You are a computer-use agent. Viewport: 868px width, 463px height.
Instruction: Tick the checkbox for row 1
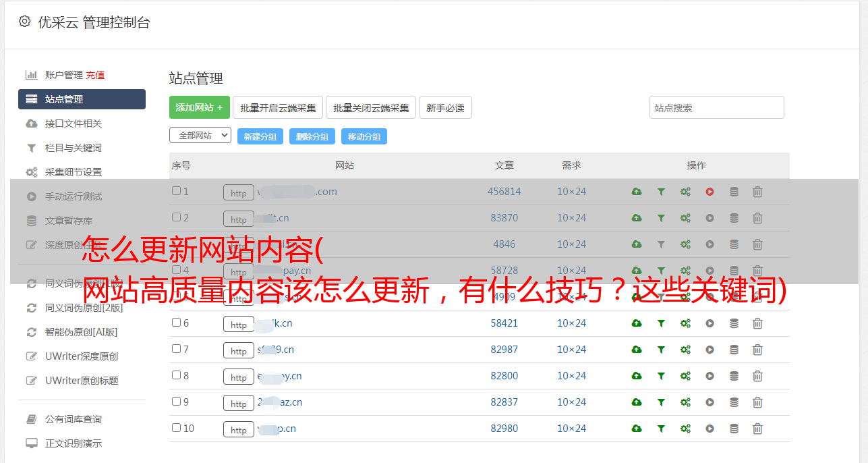176,191
